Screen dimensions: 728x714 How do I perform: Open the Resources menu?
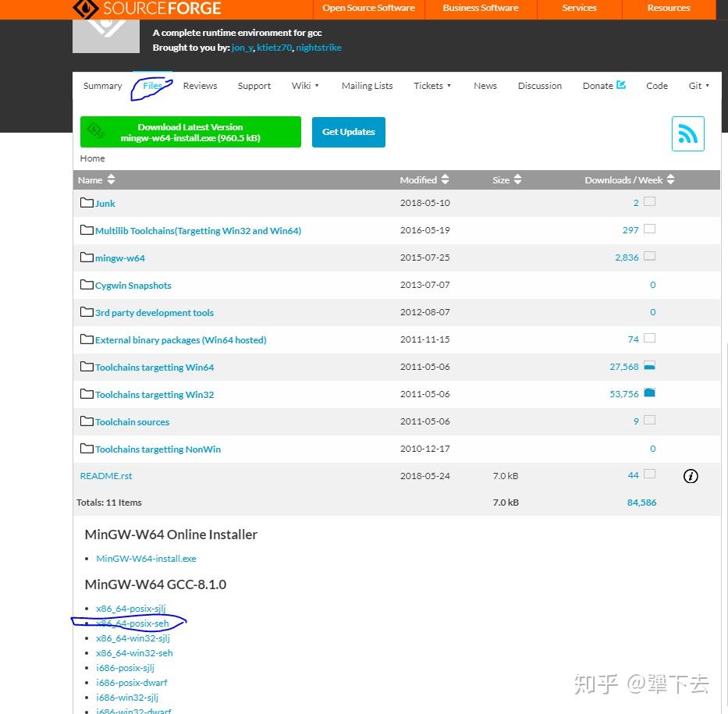[669, 9]
